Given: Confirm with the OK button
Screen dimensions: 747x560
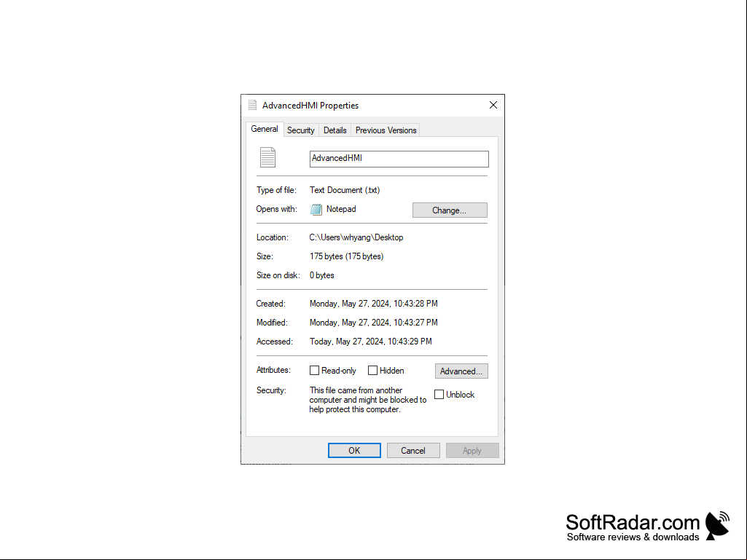Looking at the screenshot, I should (354, 451).
